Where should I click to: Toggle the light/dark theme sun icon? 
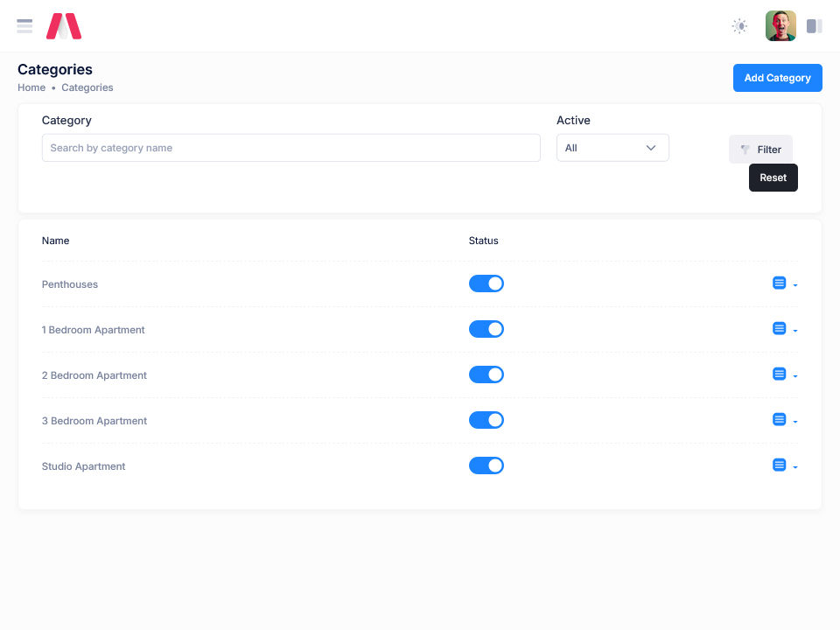(739, 26)
